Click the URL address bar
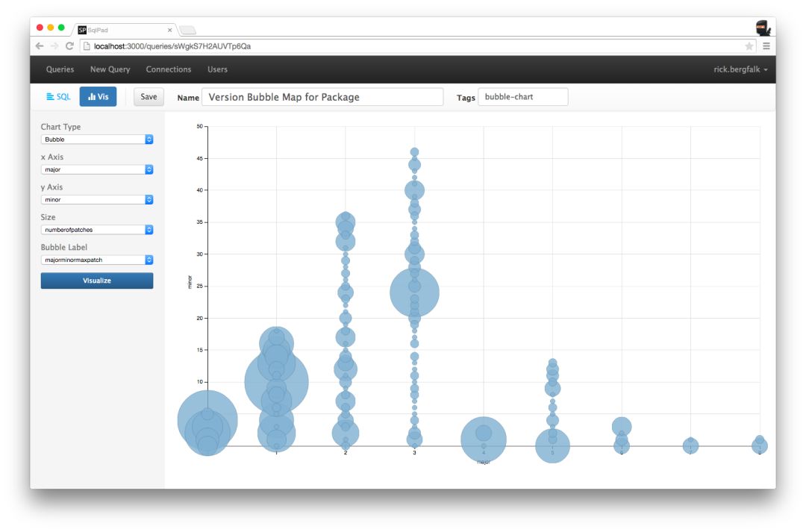This screenshot has height=532, width=806. click(416, 46)
